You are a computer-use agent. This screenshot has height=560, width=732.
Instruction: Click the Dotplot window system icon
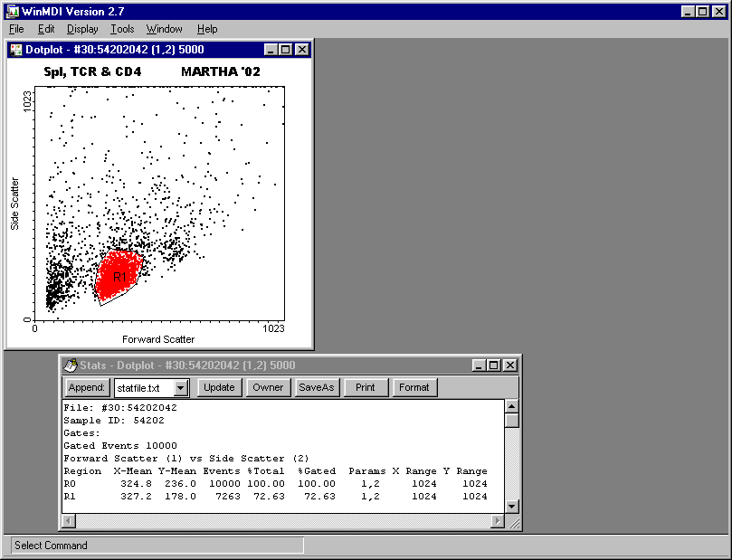(x=16, y=50)
